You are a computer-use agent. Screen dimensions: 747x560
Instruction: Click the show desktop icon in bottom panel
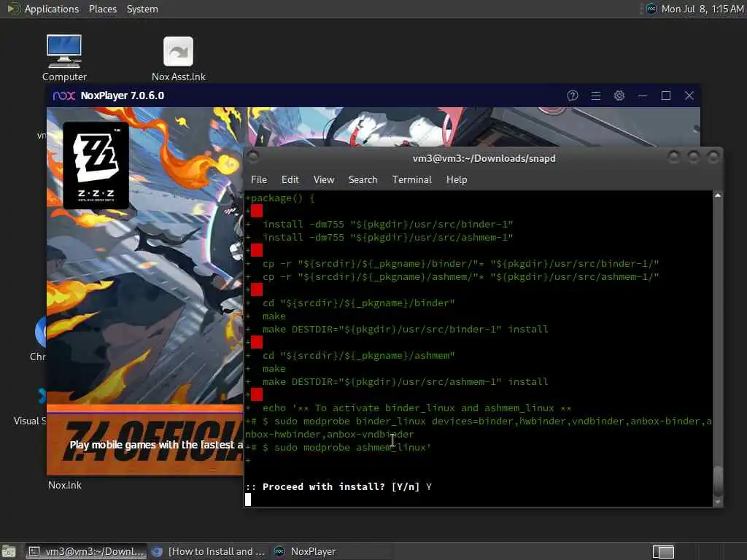click(x=9, y=551)
